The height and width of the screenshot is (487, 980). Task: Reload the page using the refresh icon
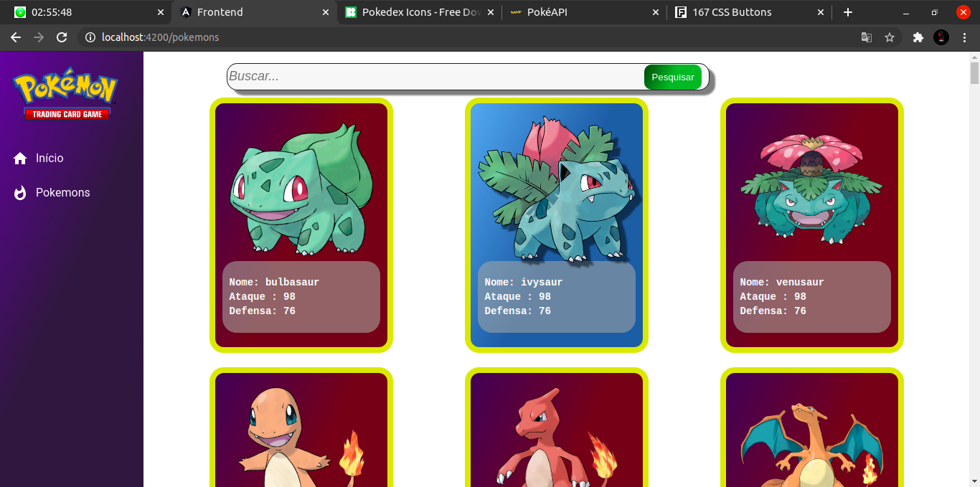(62, 37)
